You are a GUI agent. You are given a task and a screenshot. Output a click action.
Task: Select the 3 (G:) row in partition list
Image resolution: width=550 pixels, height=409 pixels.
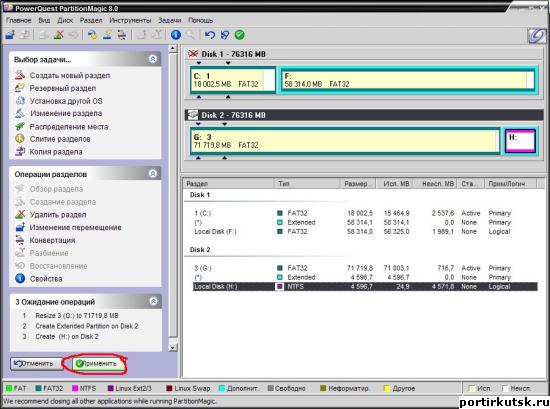click(365, 268)
